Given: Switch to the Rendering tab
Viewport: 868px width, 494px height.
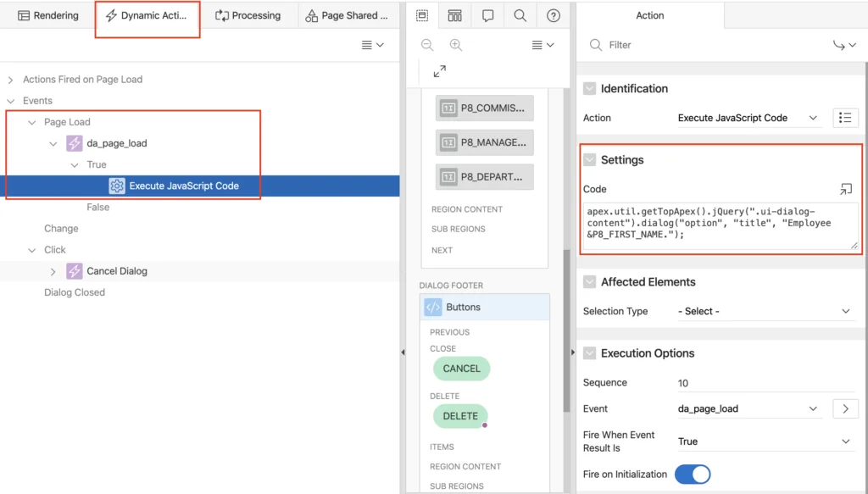Looking at the screenshot, I should [48, 15].
